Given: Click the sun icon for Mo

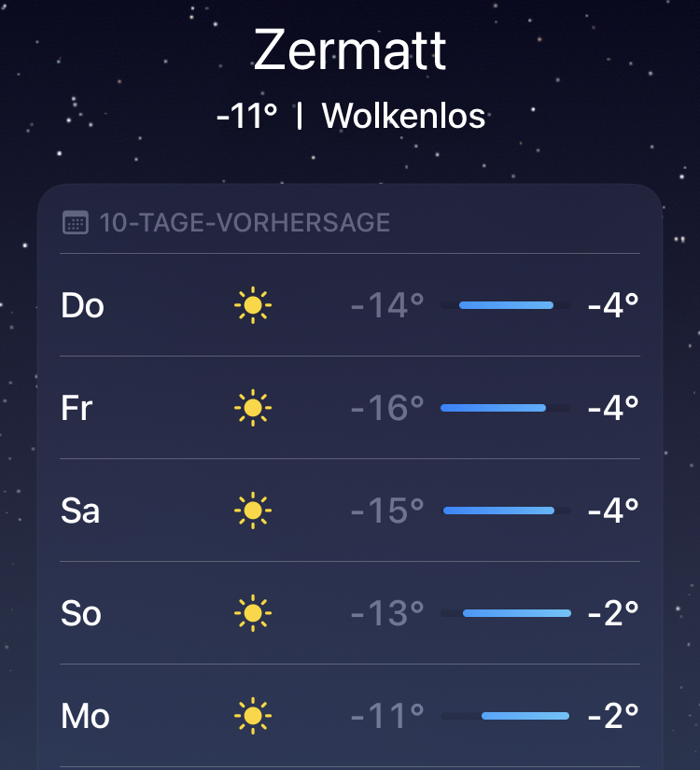Looking at the screenshot, I should pyautogui.click(x=252, y=716).
